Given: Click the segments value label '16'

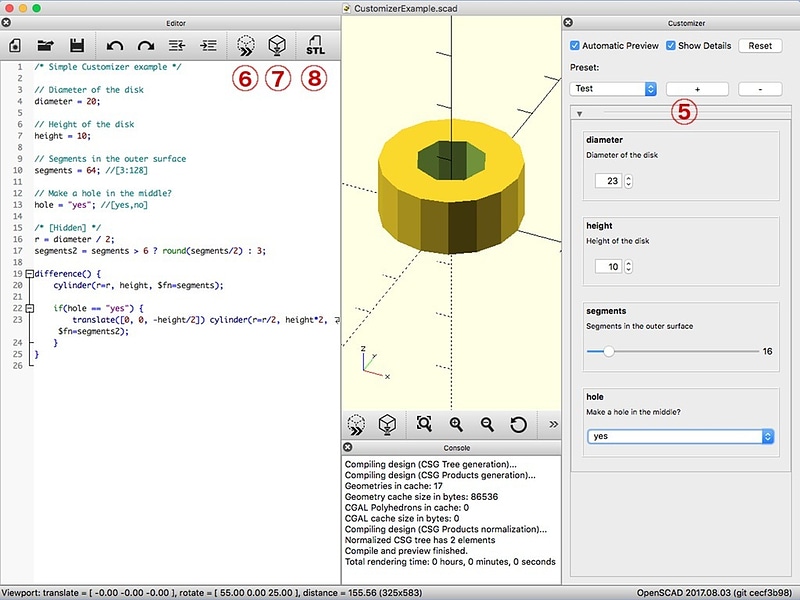Looking at the screenshot, I should [767, 351].
